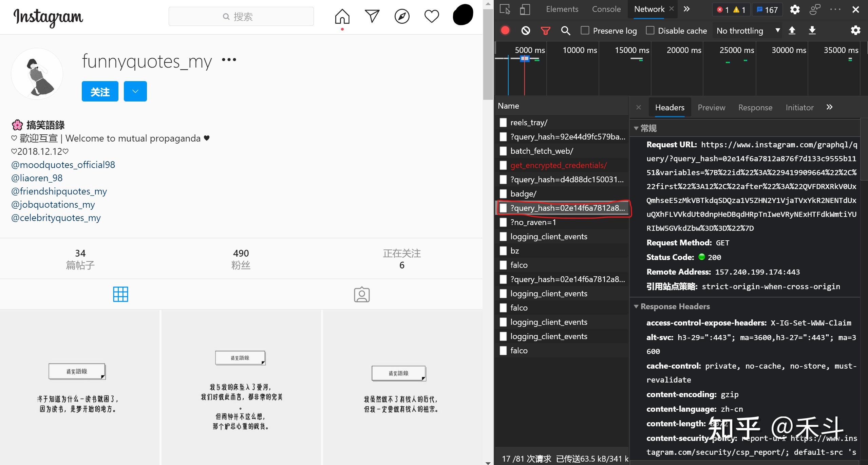The height and width of the screenshot is (465, 868).
Task: Tick checkbox for reels_tray/ request
Action: [503, 123]
